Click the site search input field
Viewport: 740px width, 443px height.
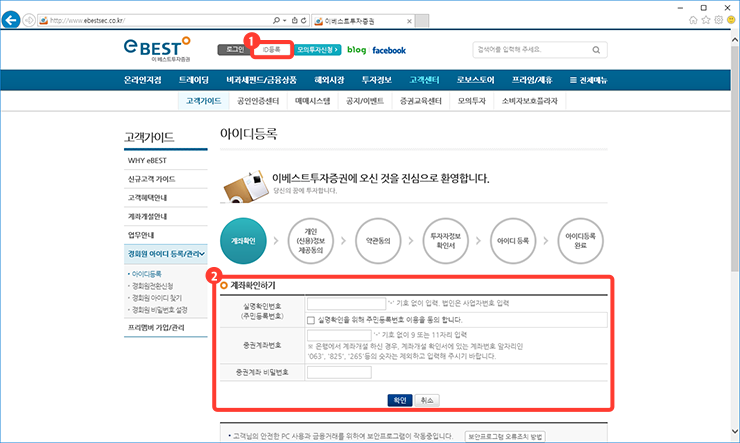(x=531, y=50)
